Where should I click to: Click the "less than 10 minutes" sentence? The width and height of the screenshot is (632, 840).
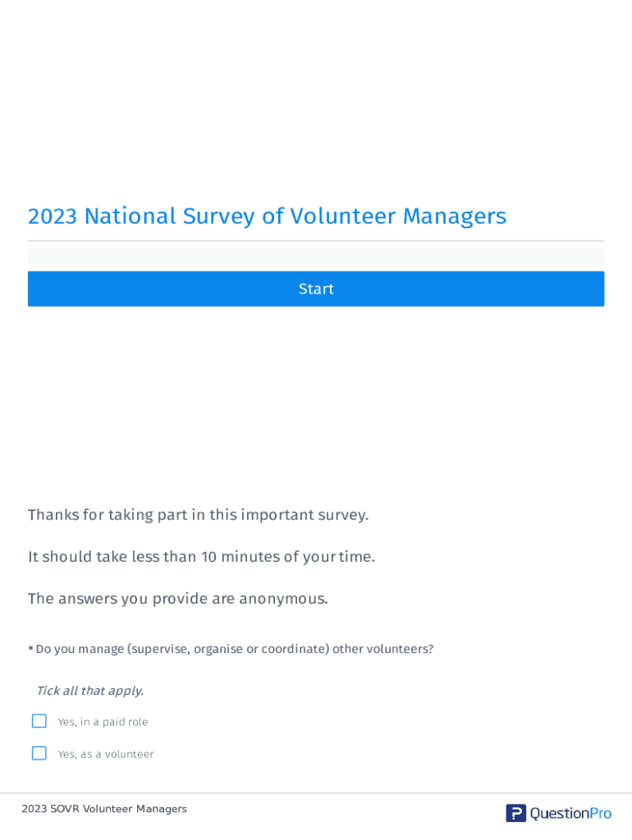(201, 556)
